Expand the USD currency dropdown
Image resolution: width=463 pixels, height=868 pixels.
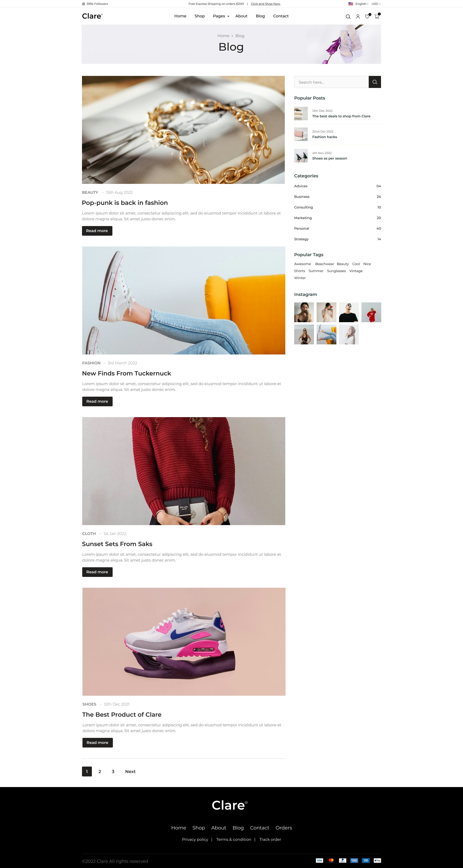click(376, 4)
